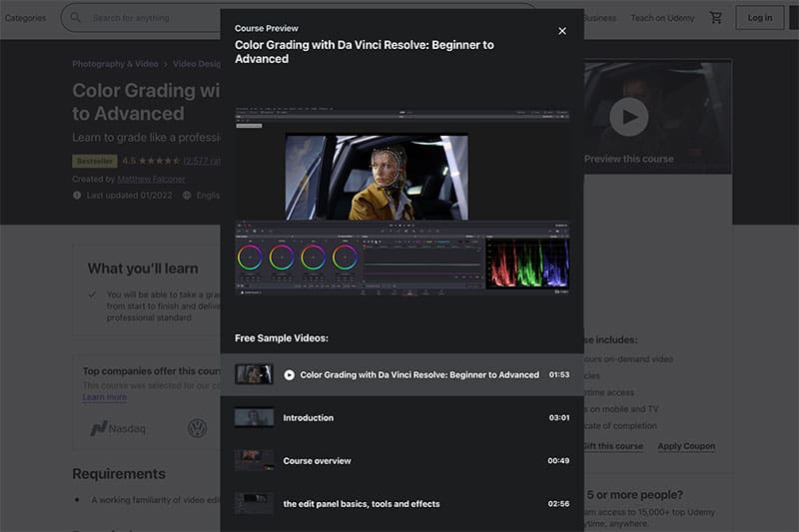This screenshot has height=532, width=799.
Task: Close the Course Preview dialog
Action: [562, 31]
